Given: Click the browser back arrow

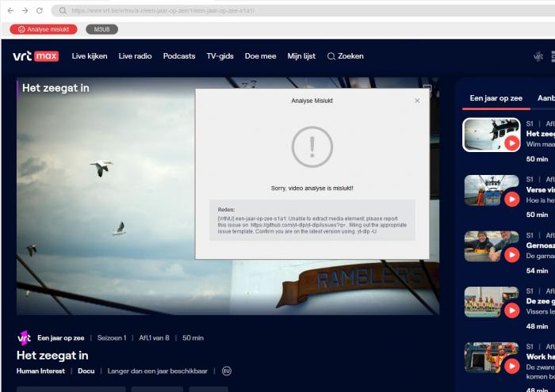Looking at the screenshot, I should tap(10, 10).
